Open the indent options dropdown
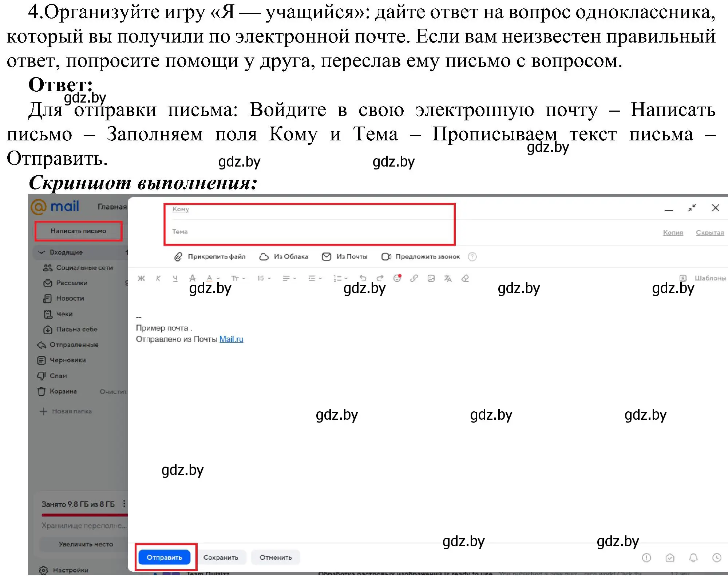This screenshot has height=579, width=728. [315, 278]
